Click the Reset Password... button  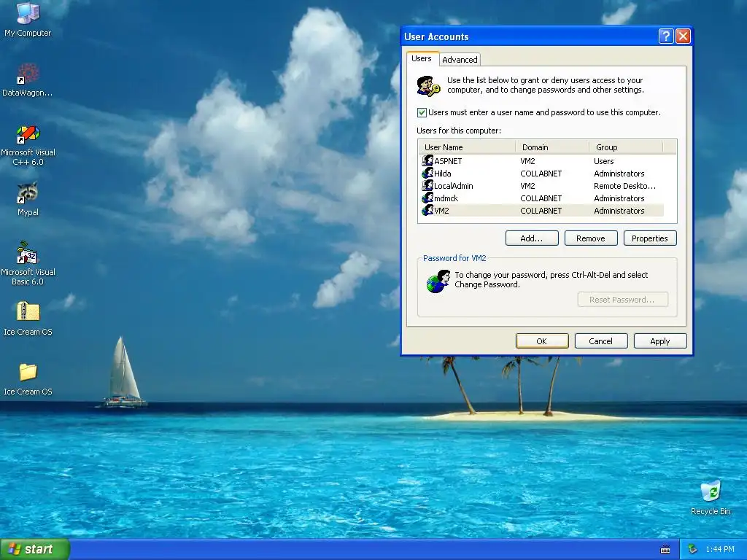(622, 300)
